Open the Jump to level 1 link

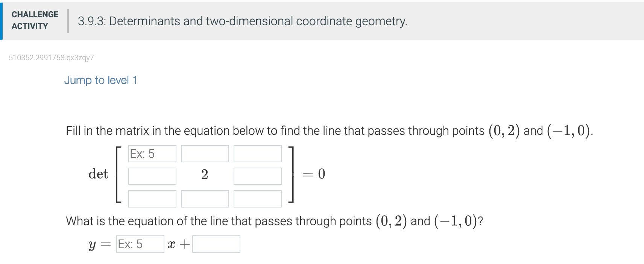[x=100, y=80]
